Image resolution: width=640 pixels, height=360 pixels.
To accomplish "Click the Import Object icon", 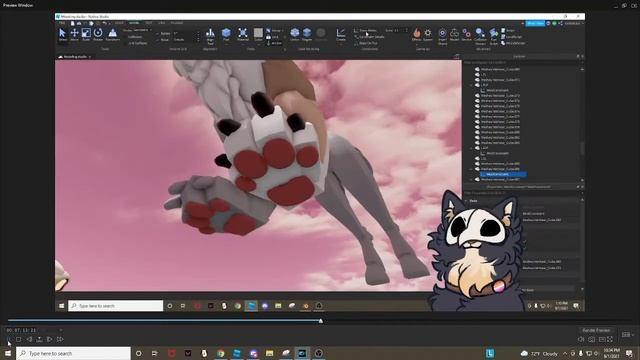I will [x=442, y=36].
